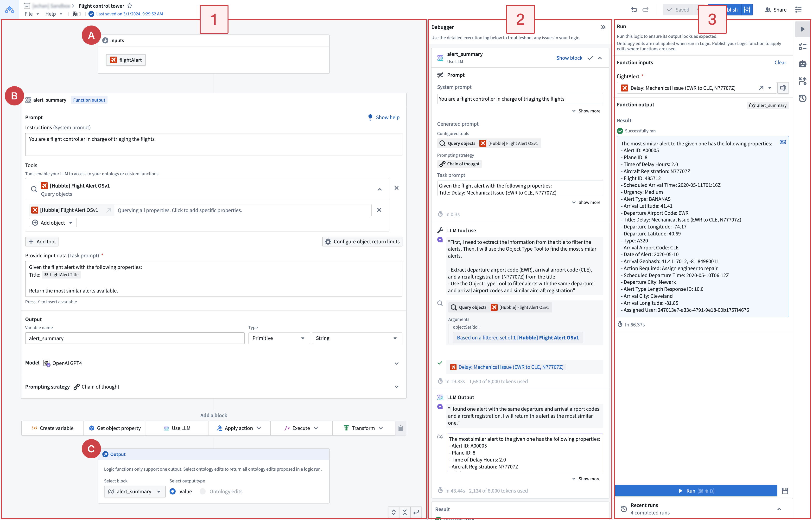Viewport: 812px width, 520px height.
Task: Show more of the task prompt
Action: (x=586, y=203)
